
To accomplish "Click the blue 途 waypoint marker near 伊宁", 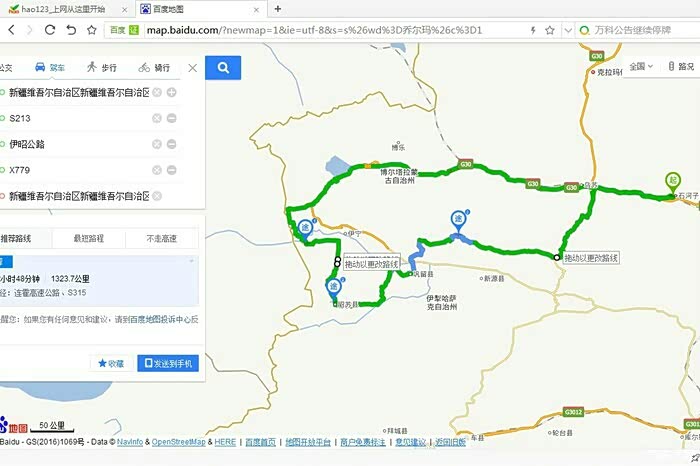I will (305, 230).
